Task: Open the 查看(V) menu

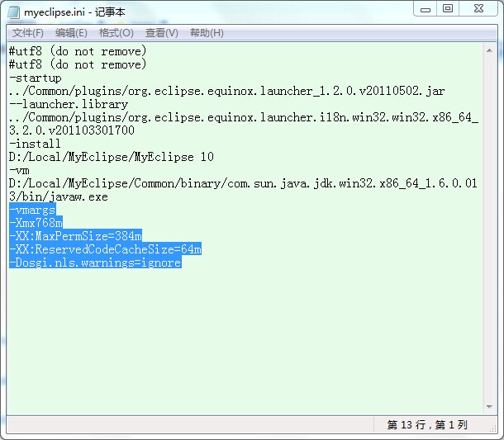Action: [x=161, y=33]
